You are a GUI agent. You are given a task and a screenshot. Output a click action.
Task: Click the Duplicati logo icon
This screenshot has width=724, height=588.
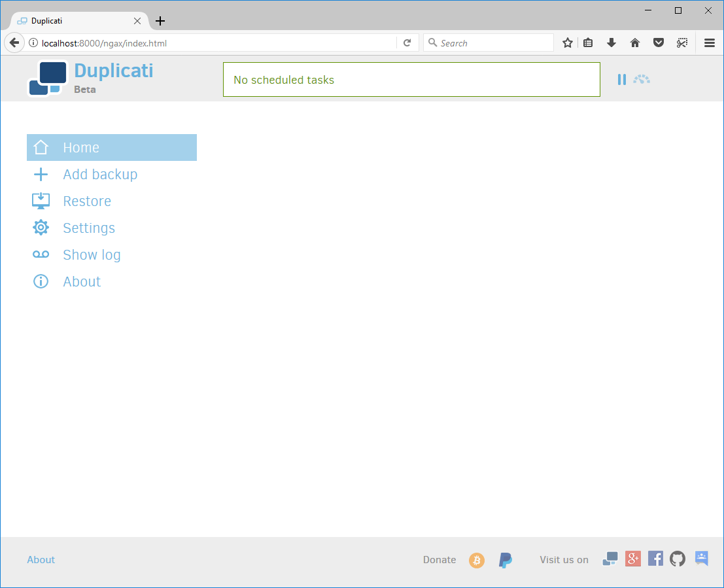click(48, 78)
